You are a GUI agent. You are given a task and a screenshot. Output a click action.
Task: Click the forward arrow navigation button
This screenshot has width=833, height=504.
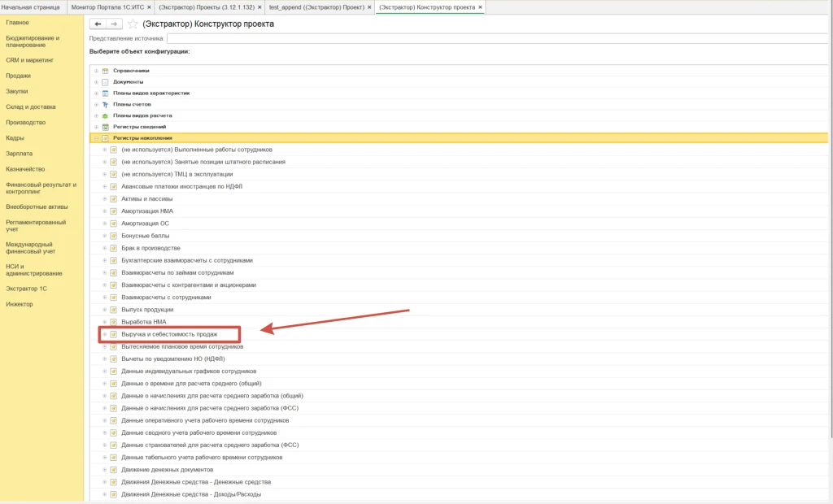point(114,24)
